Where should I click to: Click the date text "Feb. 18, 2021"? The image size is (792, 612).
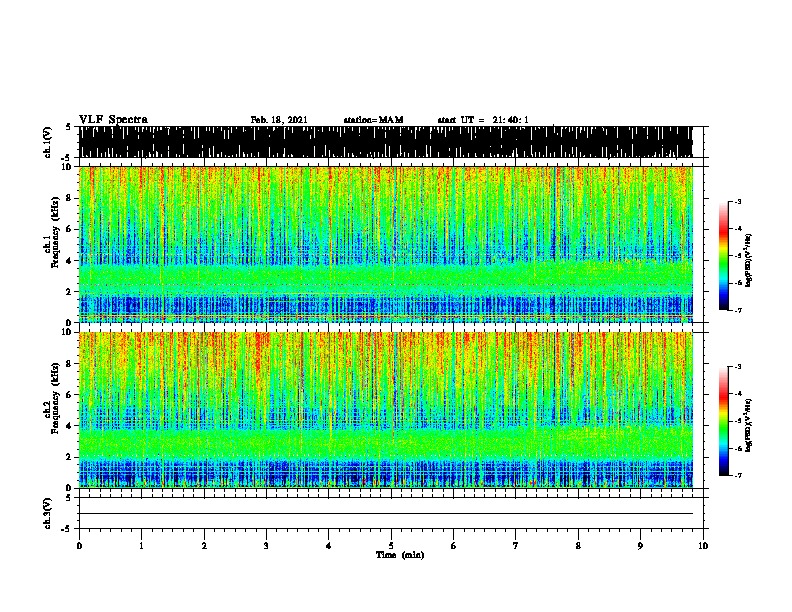pyautogui.click(x=279, y=120)
